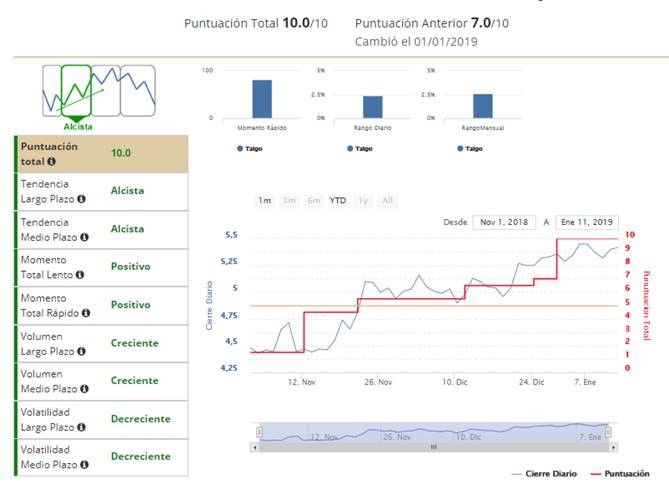Viewport: 669px width, 484px height.
Task: Click the 26. Nov axis label on main chart
Action: 378,382
